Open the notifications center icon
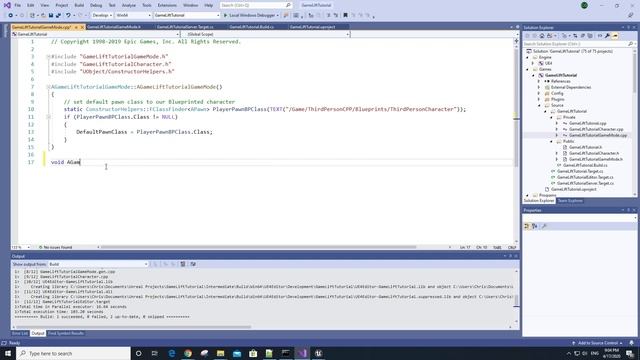640x360 pixels. (630, 353)
